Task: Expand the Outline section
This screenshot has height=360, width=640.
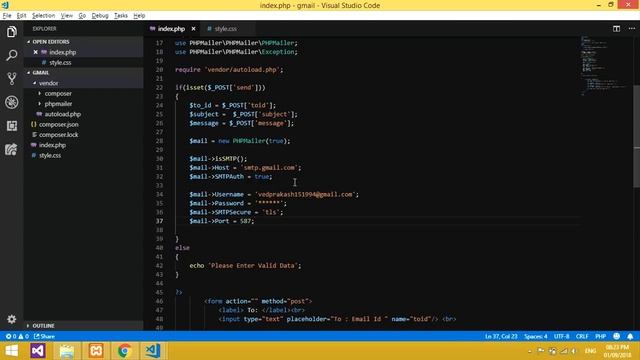Action: (84, 326)
